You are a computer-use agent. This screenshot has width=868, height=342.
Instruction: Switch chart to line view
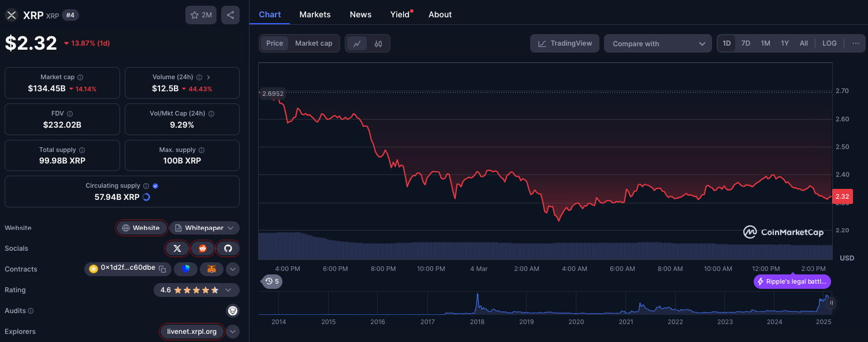tap(357, 43)
